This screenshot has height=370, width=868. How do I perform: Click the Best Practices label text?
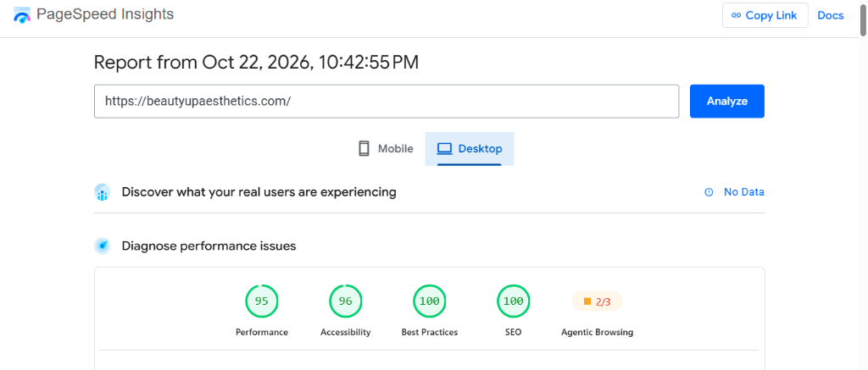[430, 333]
